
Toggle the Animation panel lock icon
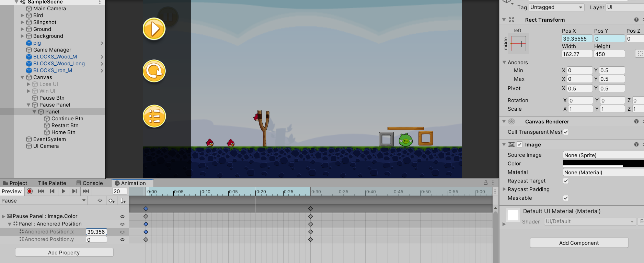coord(486,183)
